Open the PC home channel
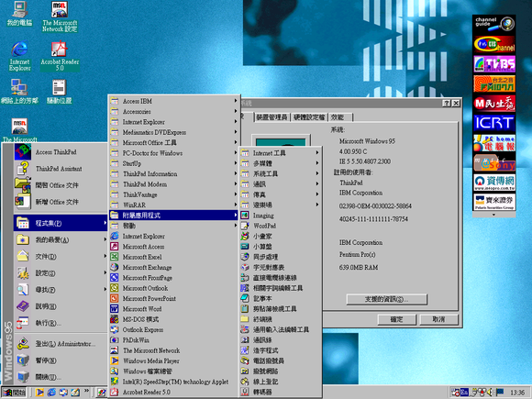 pyautogui.click(x=494, y=143)
